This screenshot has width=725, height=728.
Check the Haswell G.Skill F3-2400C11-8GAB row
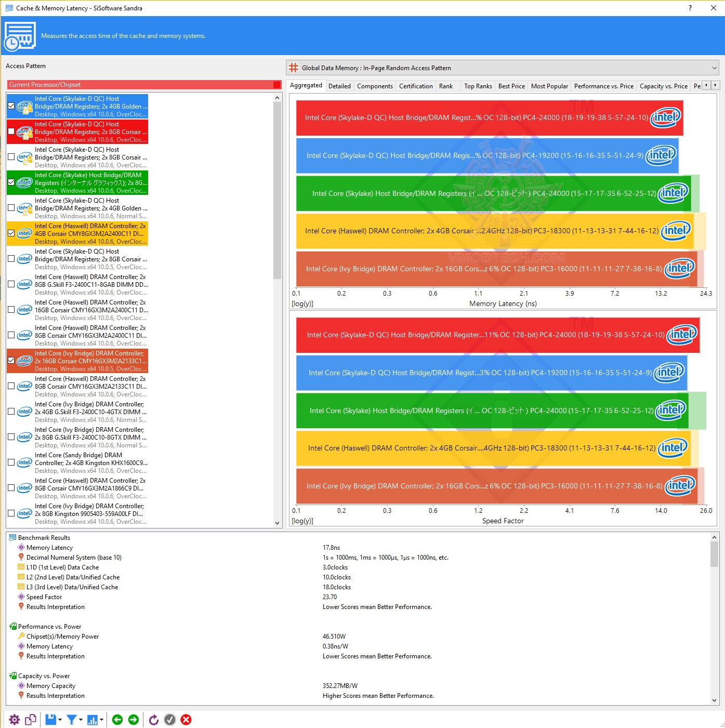point(11,284)
